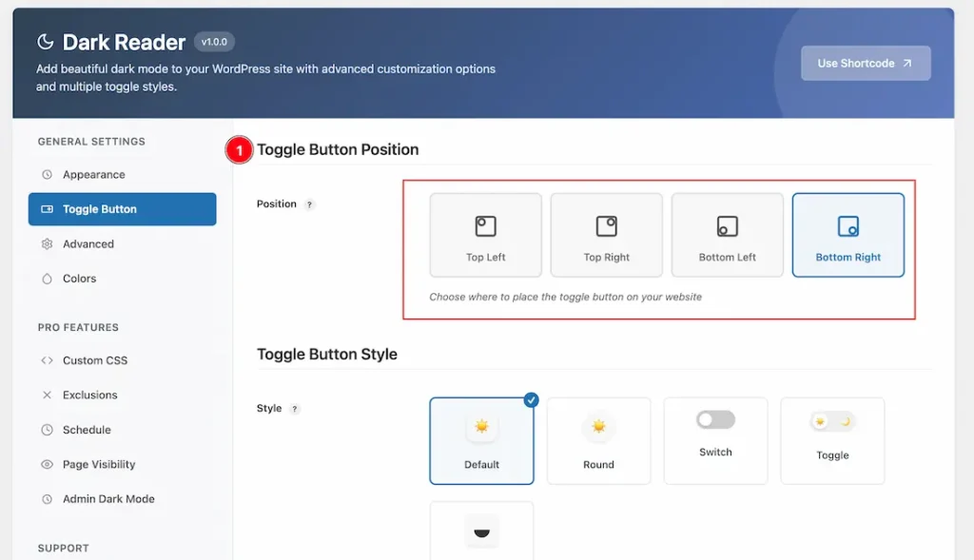Click the Page Visibility eye icon

48,464
